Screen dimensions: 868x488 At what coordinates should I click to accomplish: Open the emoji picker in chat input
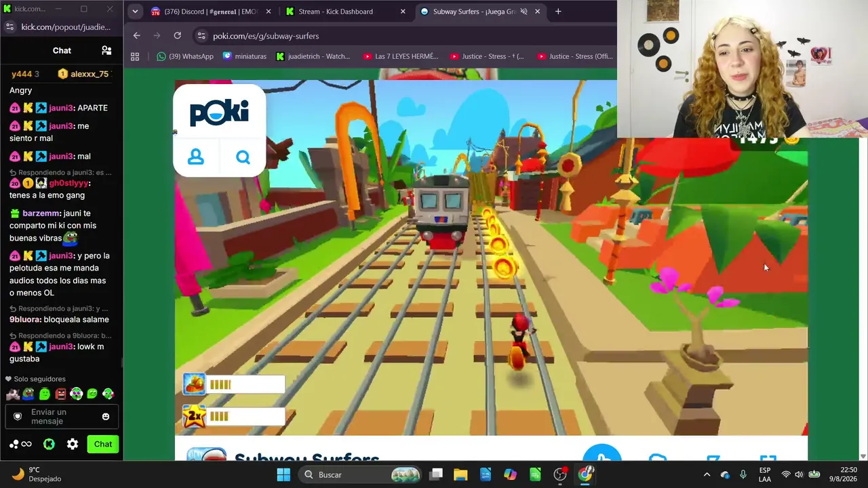pyautogui.click(x=106, y=417)
